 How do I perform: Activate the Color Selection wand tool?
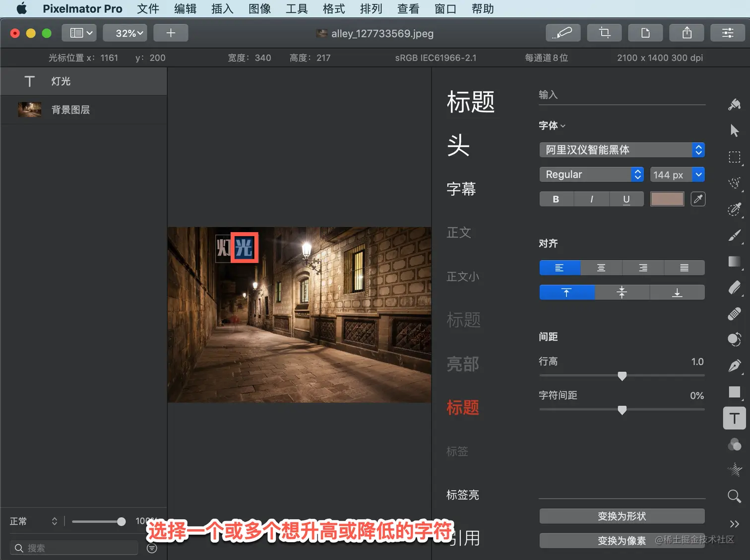[734, 209]
